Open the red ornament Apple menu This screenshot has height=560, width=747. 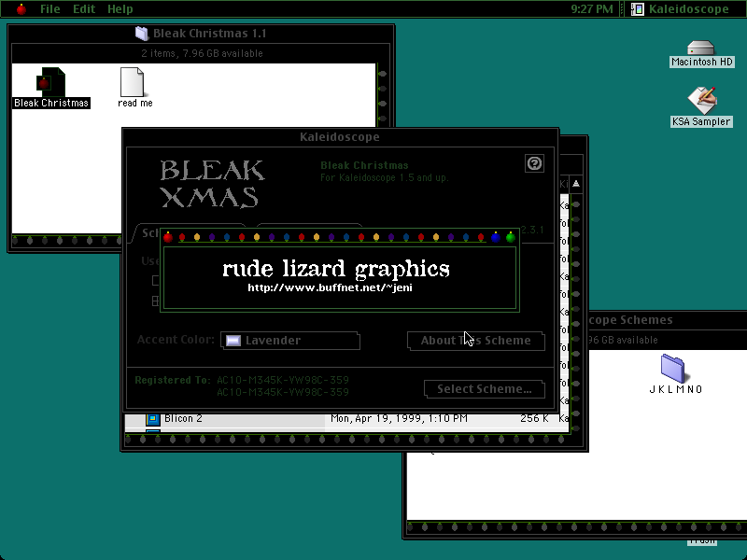pos(21,9)
